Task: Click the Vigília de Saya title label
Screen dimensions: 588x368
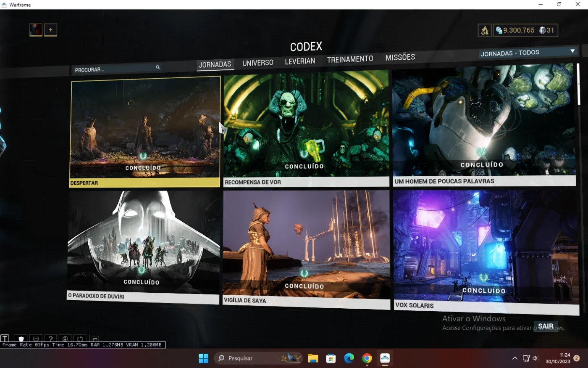Action: point(245,300)
